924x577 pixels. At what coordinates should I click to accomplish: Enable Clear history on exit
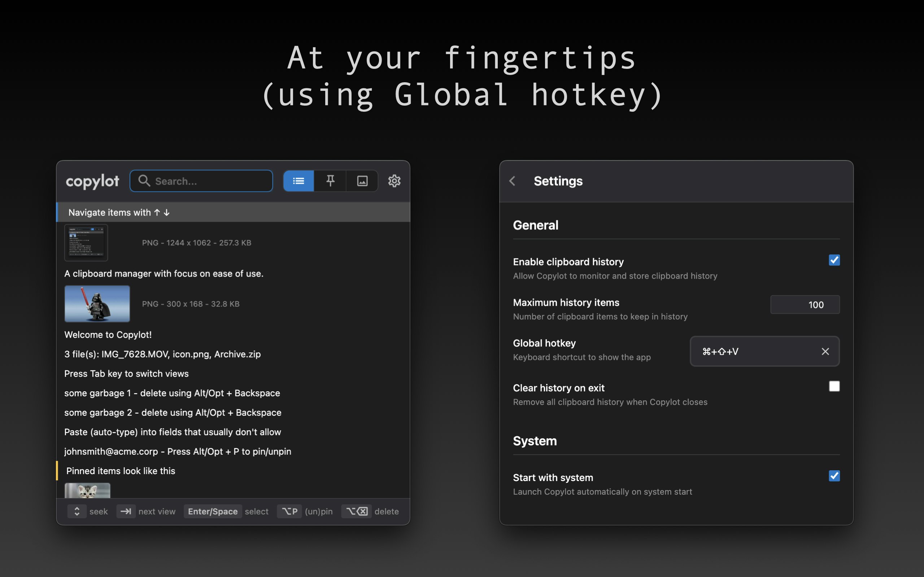tap(834, 386)
